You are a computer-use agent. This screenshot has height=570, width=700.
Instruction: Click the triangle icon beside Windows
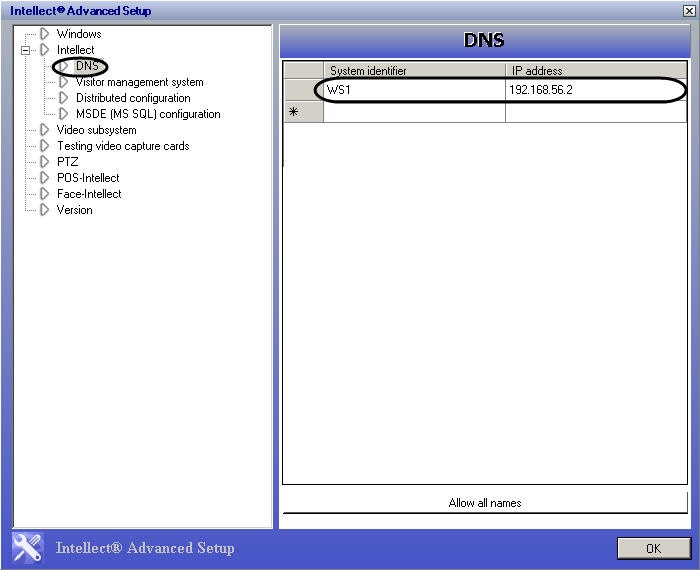click(x=44, y=33)
